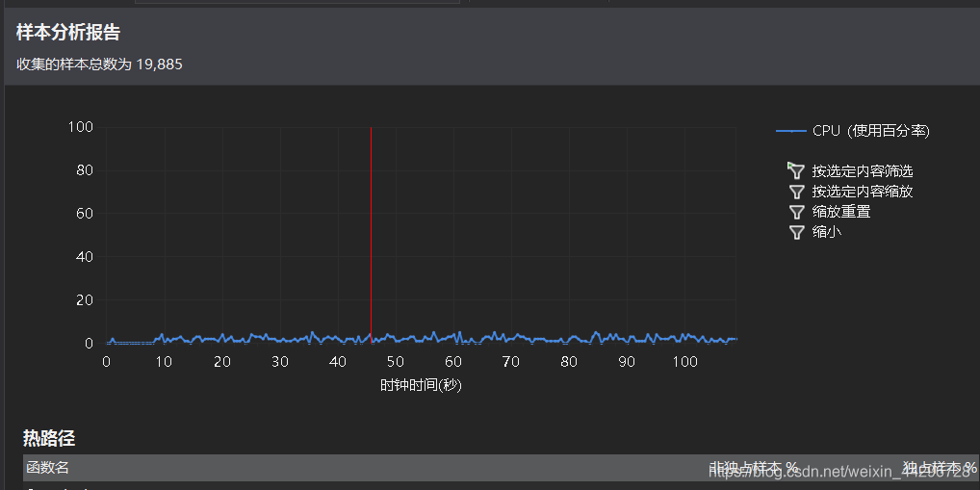Click the funnel icon beside 缩放重置
The width and height of the screenshot is (980, 490).
(x=796, y=212)
